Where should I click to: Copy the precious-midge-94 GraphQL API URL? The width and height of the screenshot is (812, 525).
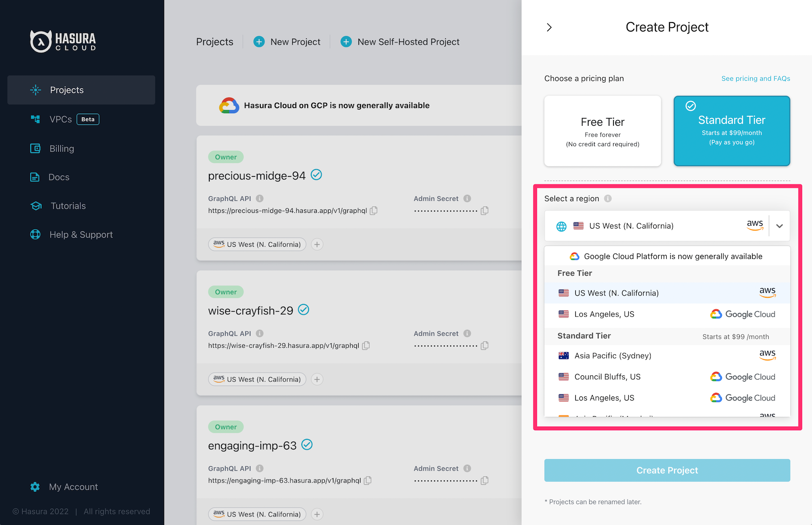tap(373, 210)
